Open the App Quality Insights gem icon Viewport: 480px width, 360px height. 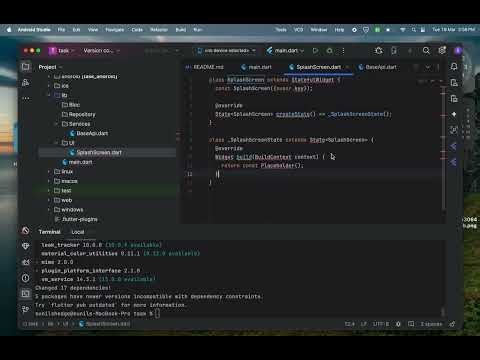[x=26, y=246]
